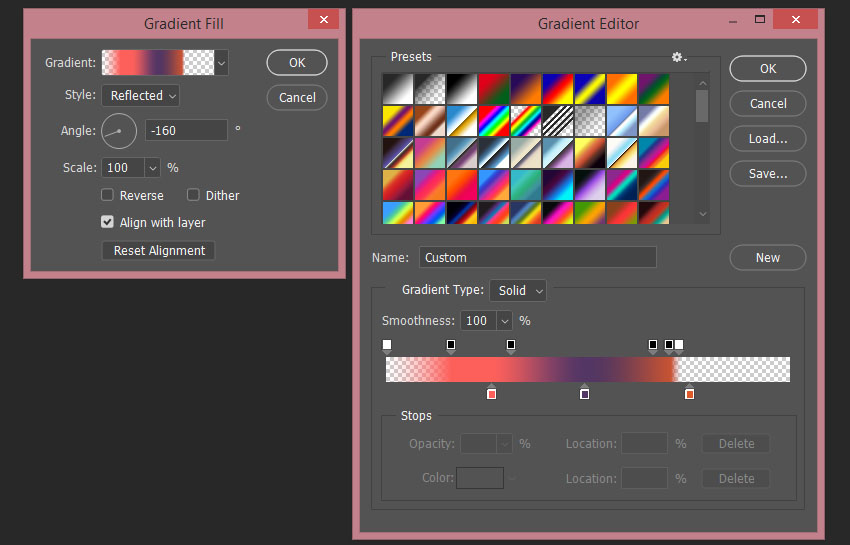This screenshot has width=850, height=545.
Task: Open the gradient picker dropdown arrow
Action: [222, 63]
